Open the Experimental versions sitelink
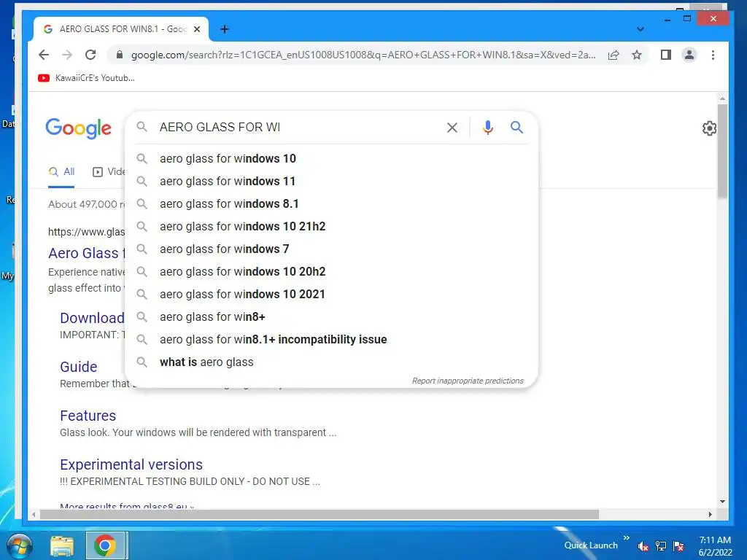The height and width of the screenshot is (560, 747). (131, 464)
